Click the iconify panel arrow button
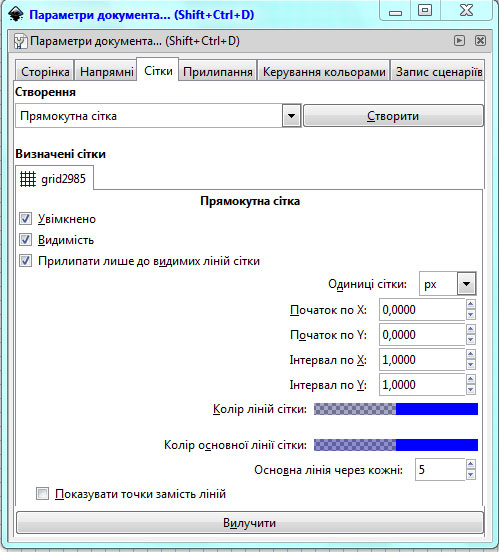This screenshot has height=552, width=499. point(459,41)
